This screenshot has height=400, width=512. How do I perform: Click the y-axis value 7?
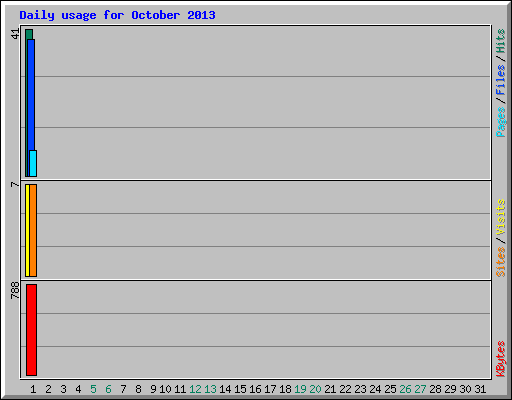pos(15,184)
